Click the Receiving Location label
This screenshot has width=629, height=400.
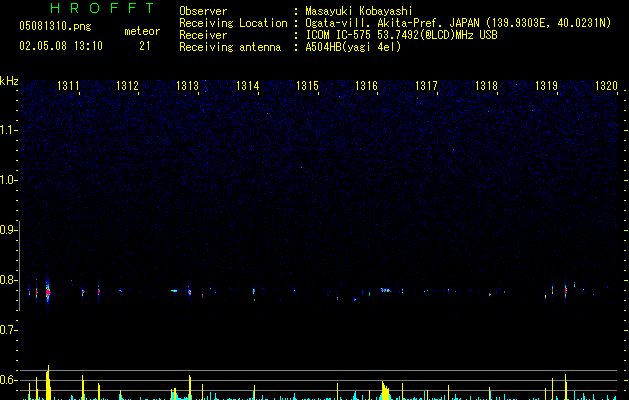(x=233, y=23)
